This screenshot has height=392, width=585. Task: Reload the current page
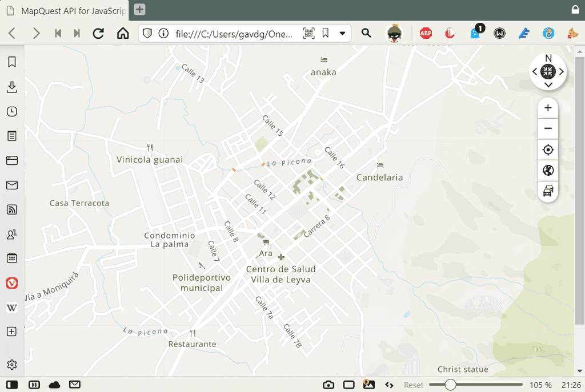(98, 33)
